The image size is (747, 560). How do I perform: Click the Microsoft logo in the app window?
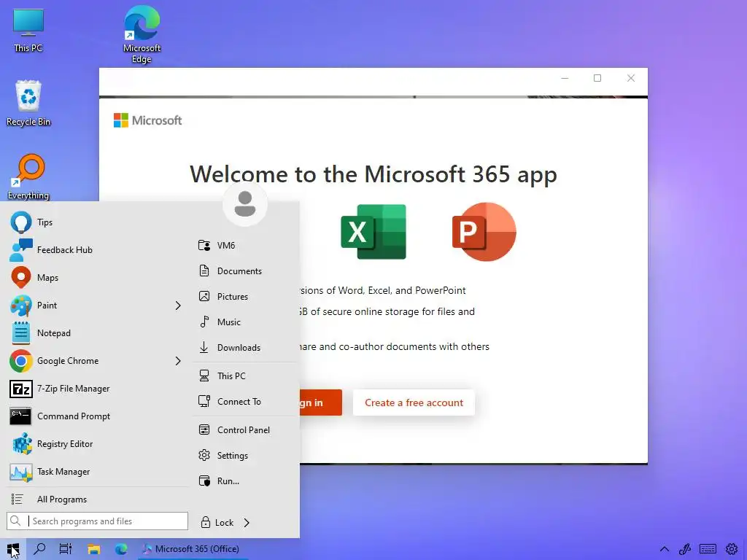[x=147, y=120]
